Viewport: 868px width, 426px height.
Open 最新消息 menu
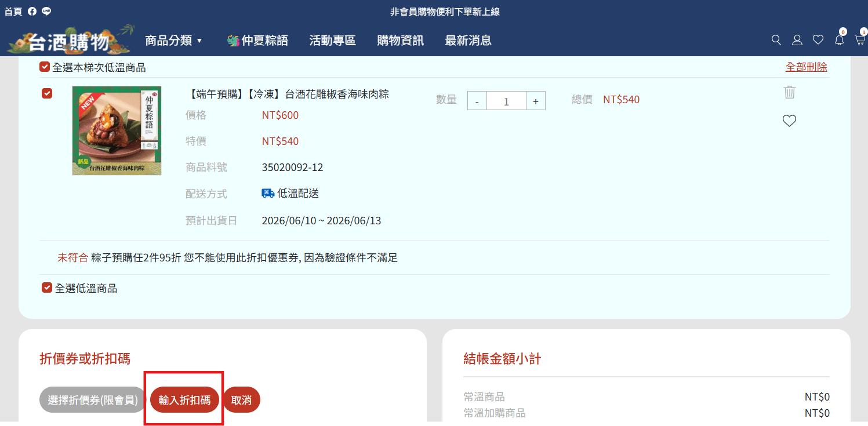tap(468, 41)
